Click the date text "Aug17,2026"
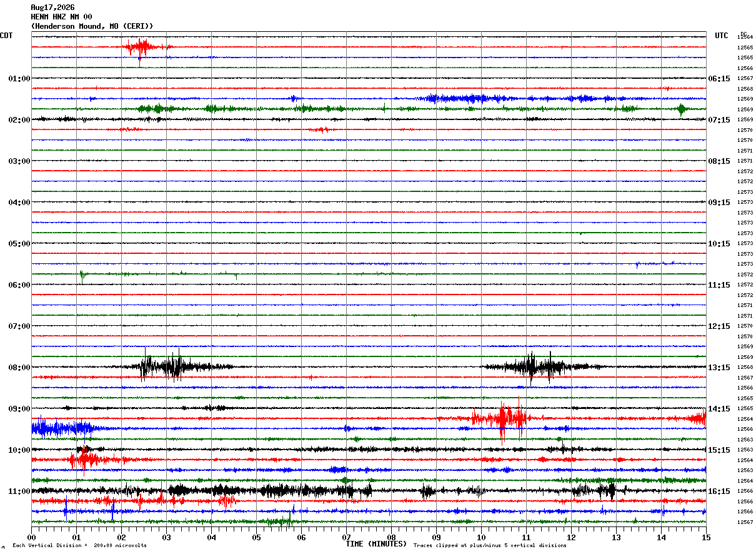The width and height of the screenshot is (756, 554). [52, 8]
